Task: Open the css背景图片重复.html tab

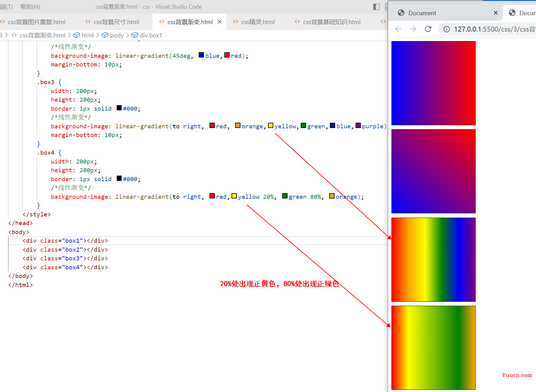Action: tap(37, 22)
